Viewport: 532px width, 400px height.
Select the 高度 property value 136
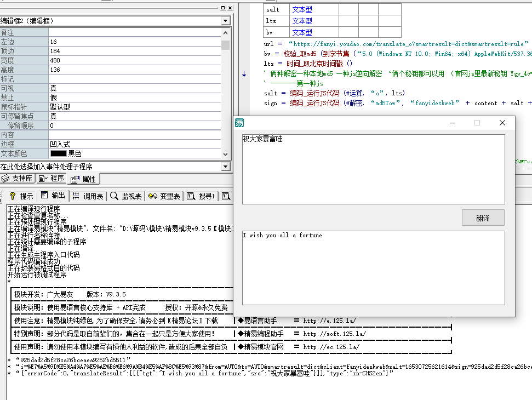coord(135,70)
